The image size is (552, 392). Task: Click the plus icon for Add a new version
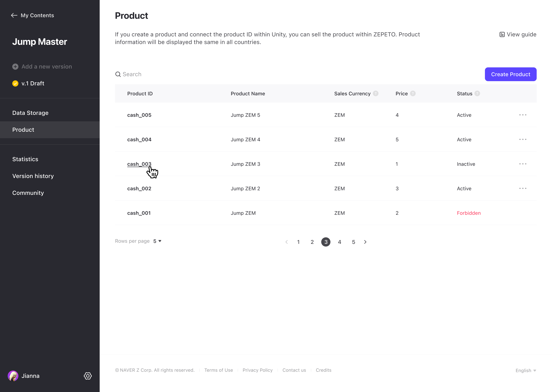click(x=15, y=67)
